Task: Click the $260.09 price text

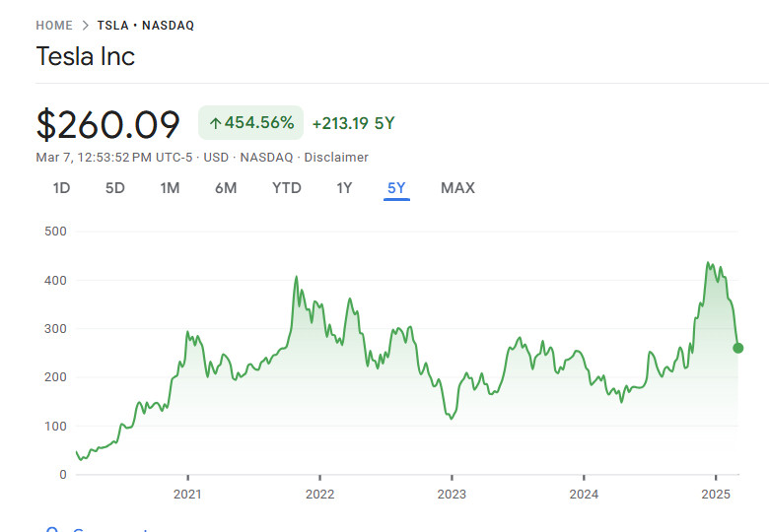Action: coord(108,124)
